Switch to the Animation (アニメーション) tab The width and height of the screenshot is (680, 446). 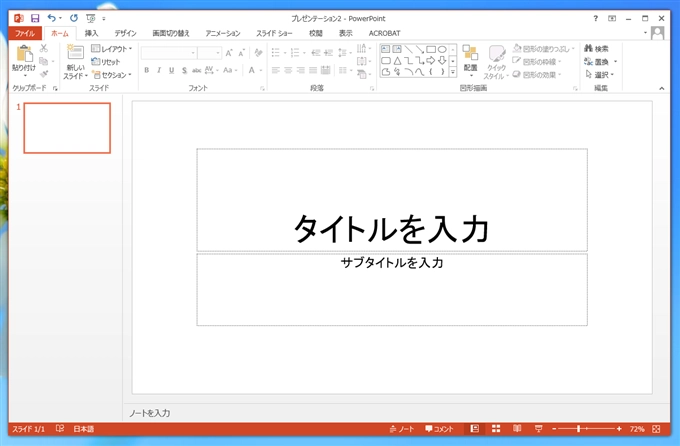(223, 33)
